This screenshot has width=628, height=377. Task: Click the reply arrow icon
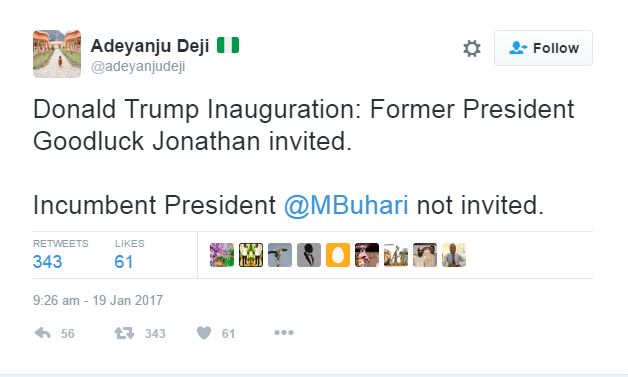pyautogui.click(x=42, y=333)
